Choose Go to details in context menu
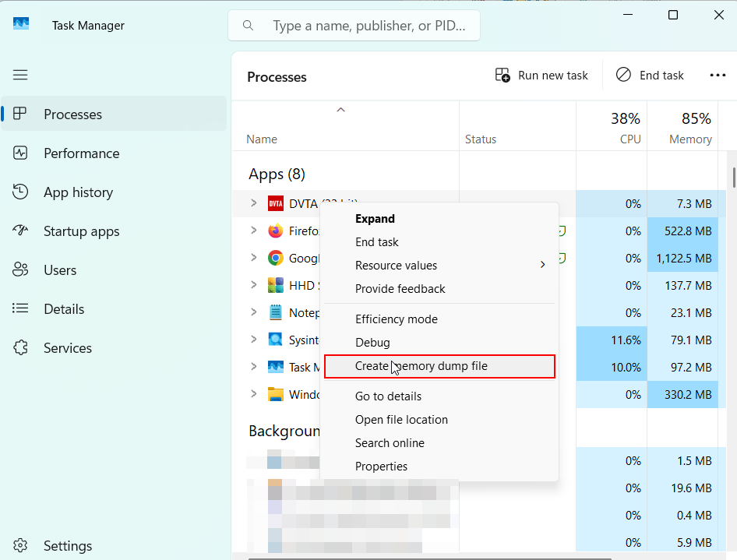Screen dimensions: 737x560 tap(388, 396)
